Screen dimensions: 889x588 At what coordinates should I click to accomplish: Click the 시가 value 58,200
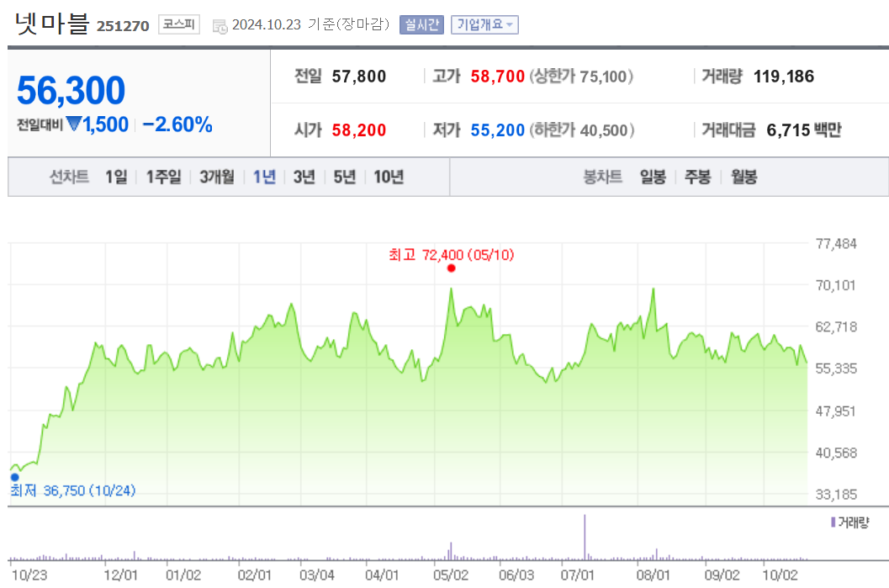[x=359, y=130]
